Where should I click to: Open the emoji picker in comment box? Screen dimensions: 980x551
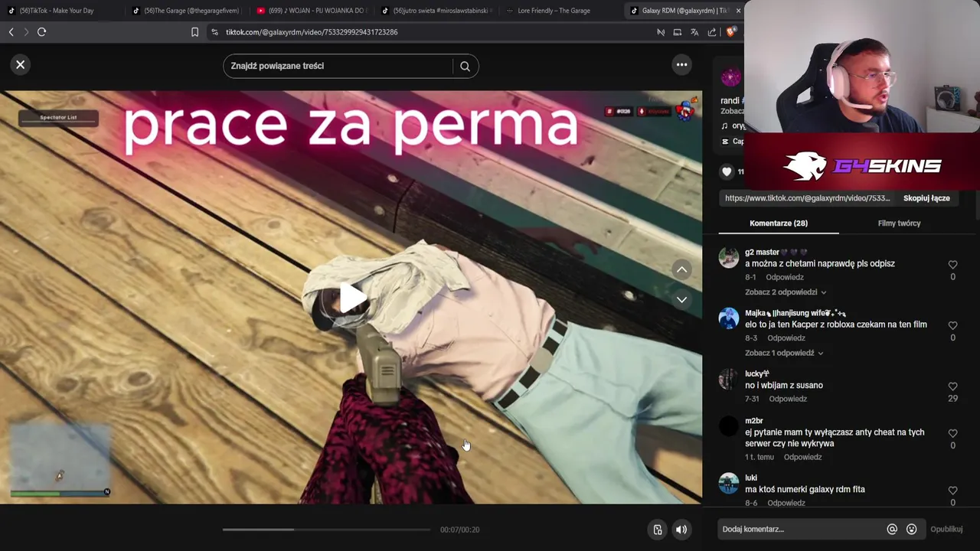pos(911,530)
